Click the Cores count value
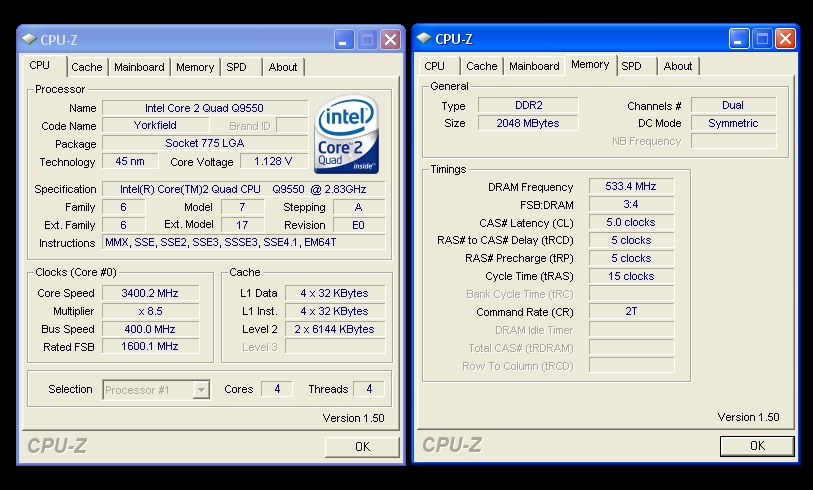 pyautogui.click(x=277, y=389)
